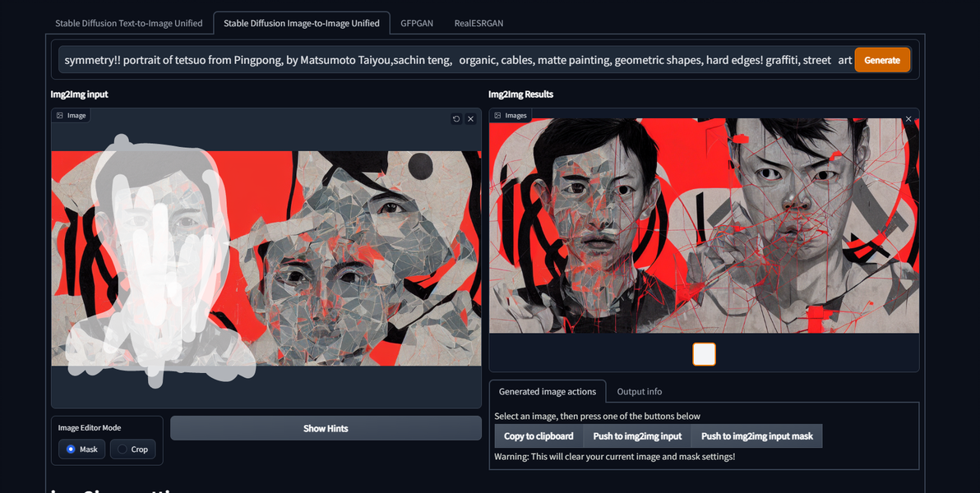Click on the masked input image canvas

[x=266, y=258]
